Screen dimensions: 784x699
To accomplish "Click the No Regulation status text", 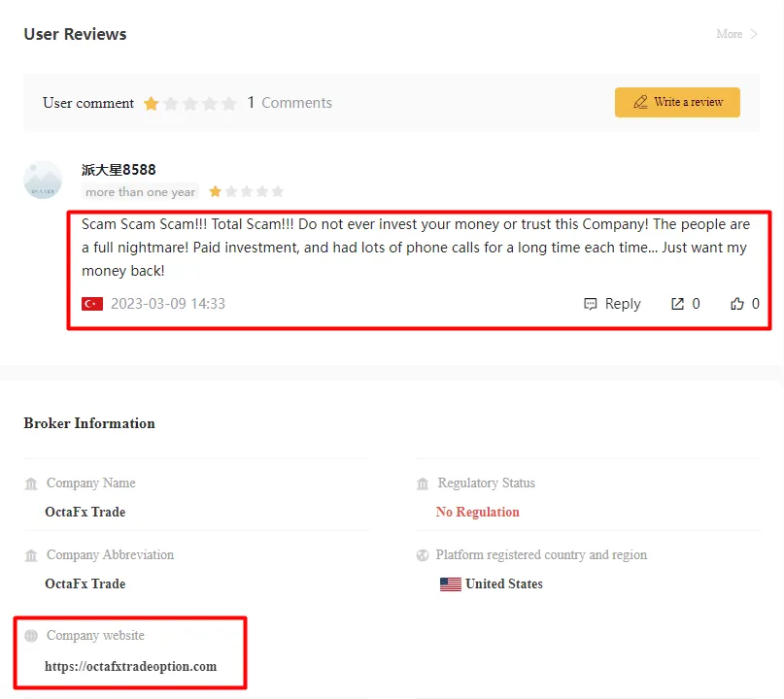I will (478, 513).
